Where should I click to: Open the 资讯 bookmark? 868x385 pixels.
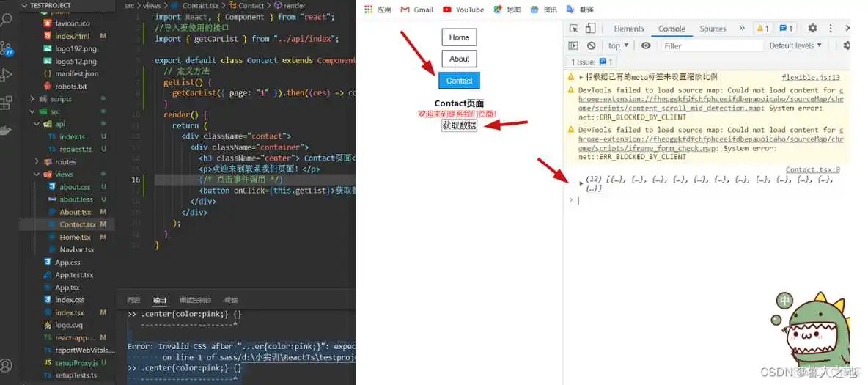coord(544,10)
